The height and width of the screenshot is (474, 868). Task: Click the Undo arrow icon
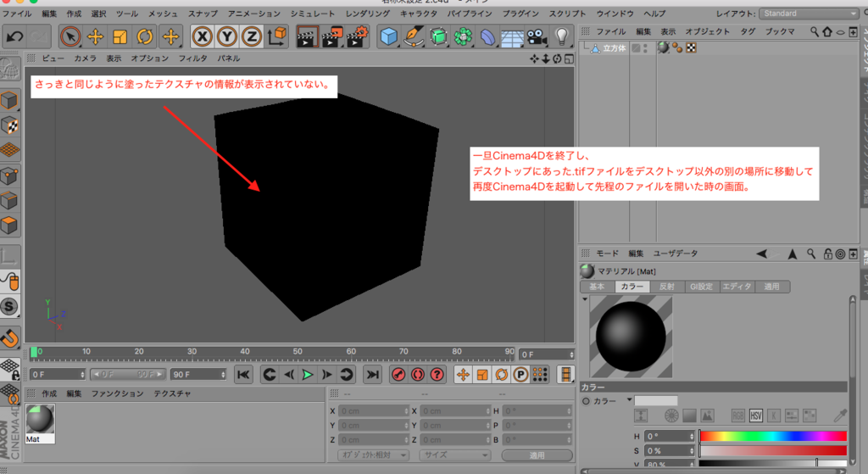pyautogui.click(x=14, y=37)
